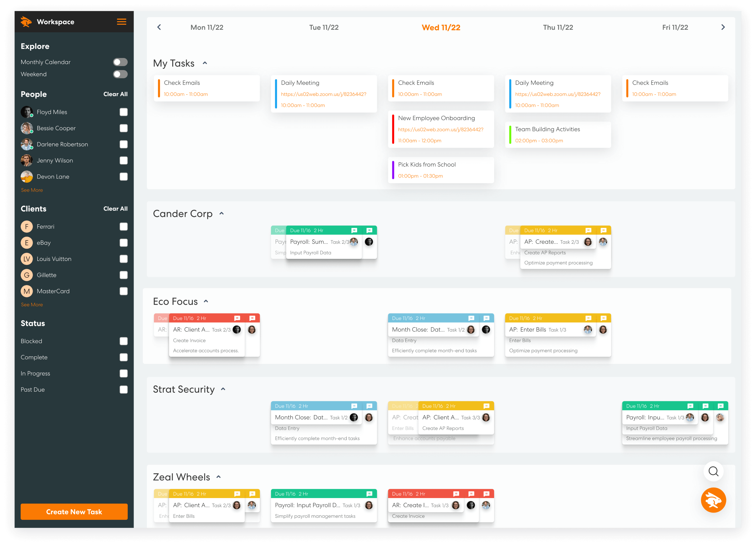Image resolution: width=756 pixels, height=546 pixels.
Task: Check the eBay client checkbox
Action: pyautogui.click(x=124, y=243)
